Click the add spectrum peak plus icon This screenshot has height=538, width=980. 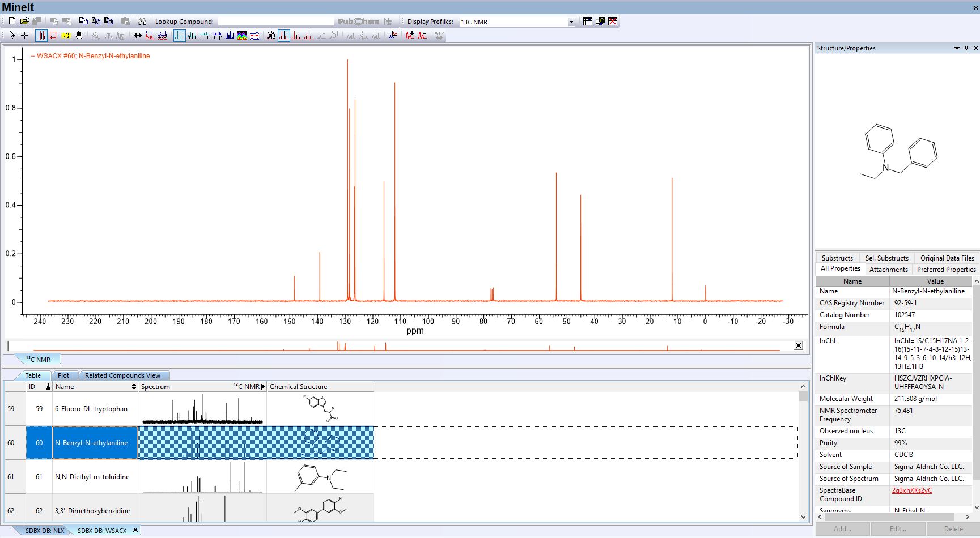tap(409, 36)
